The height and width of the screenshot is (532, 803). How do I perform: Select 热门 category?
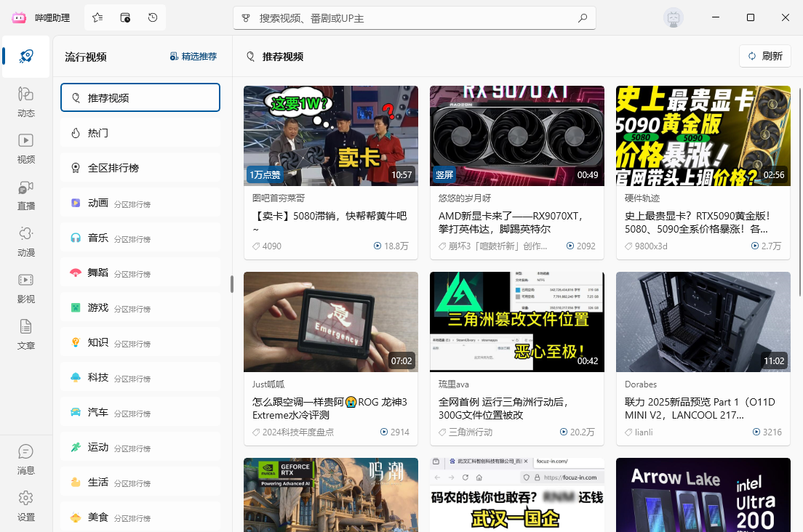point(140,132)
